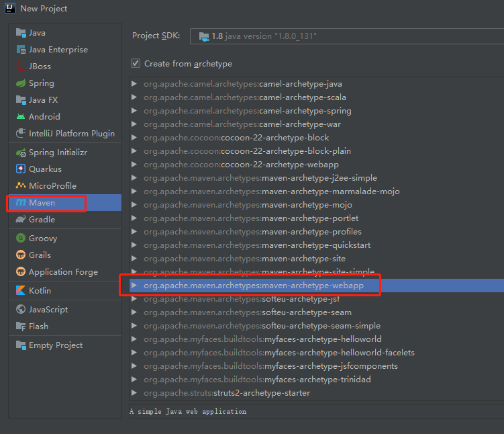Click the Java Enterprise icon
The height and width of the screenshot is (434, 504).
21,50
